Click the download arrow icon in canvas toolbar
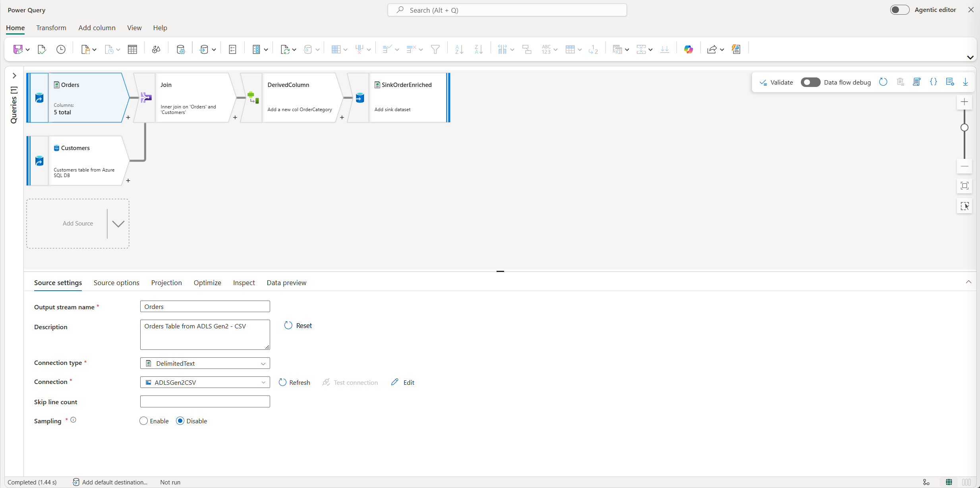 point(965,82)
